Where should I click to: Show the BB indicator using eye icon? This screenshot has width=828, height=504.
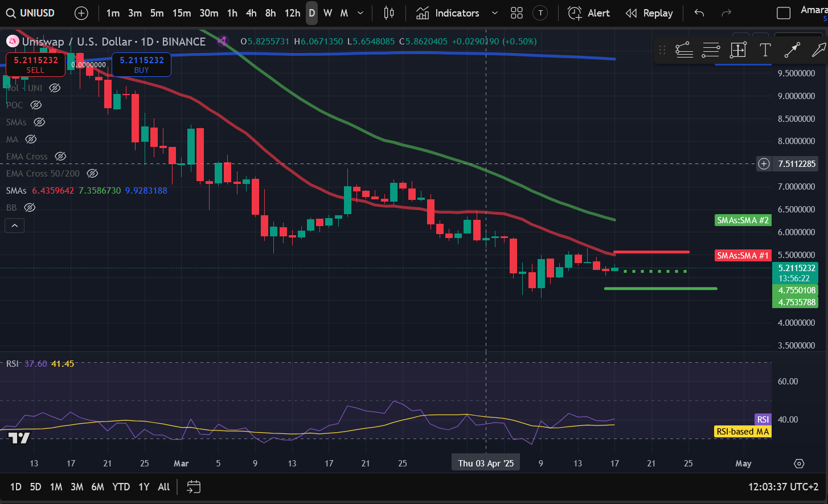pos(30,208)
